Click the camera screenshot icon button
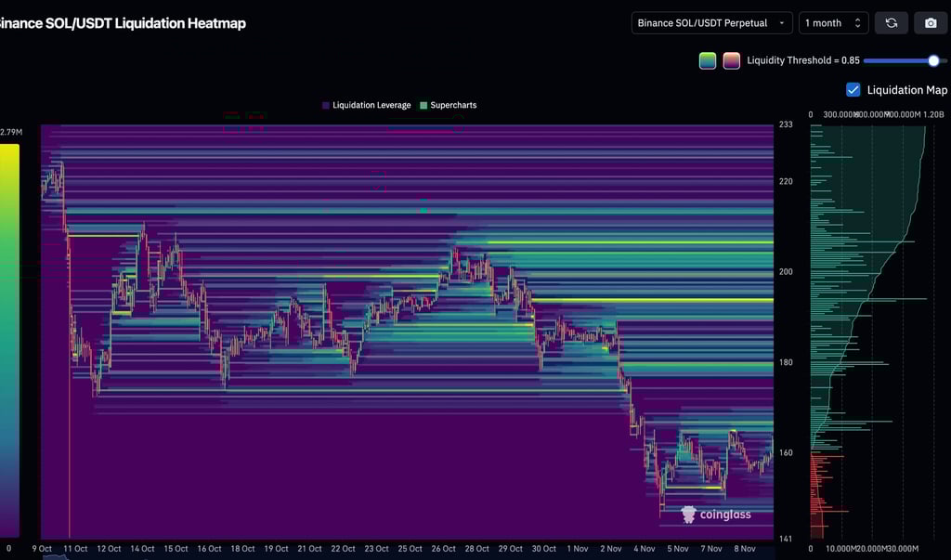Screen dimensions: 951x560 (x=931, y=23)
